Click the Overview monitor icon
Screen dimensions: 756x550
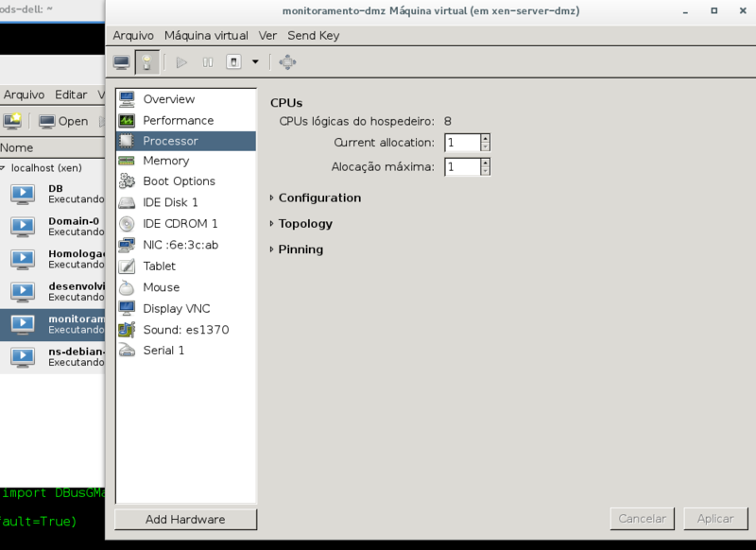coord(127,99)
